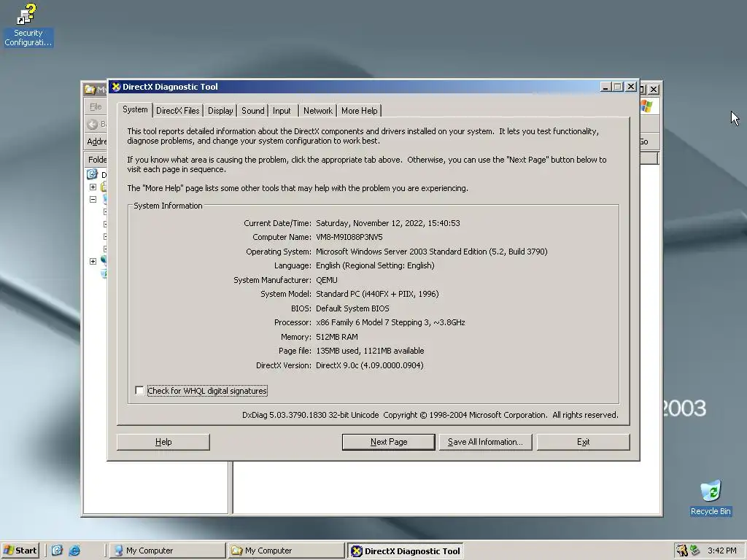
Task: Expand tree node beside the globe network icon
Action: click(93, 261)
